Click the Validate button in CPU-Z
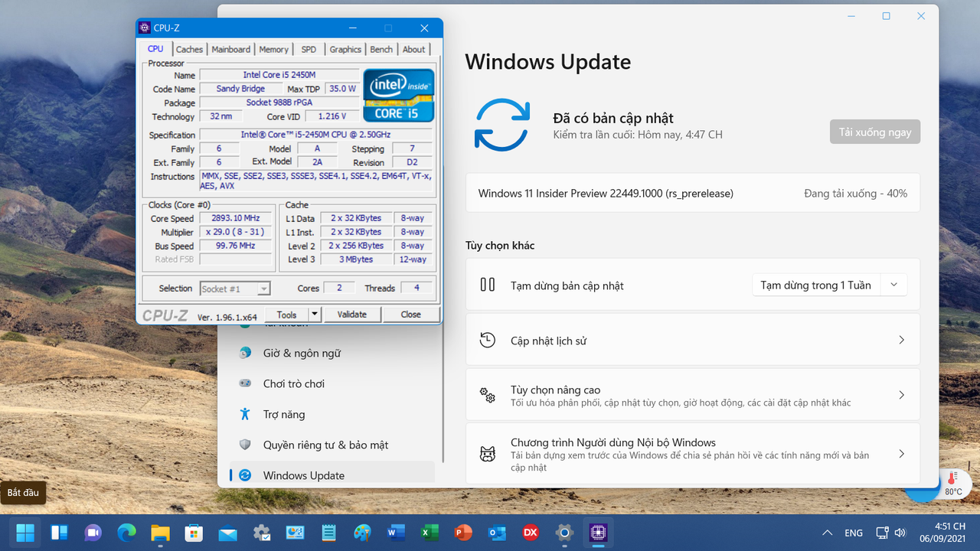This screenshot has height=551, width=980. (x=351, y=315)
